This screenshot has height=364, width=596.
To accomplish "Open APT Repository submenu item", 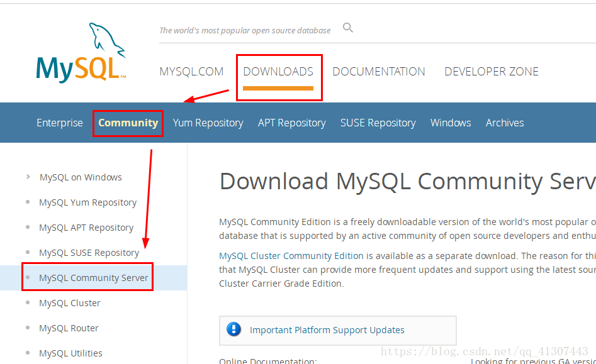I will coord(291,123).
